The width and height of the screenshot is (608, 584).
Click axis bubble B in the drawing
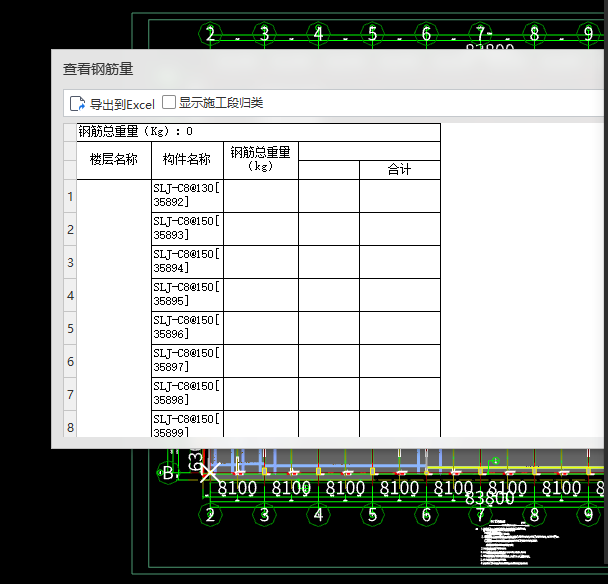coord(168,473)
